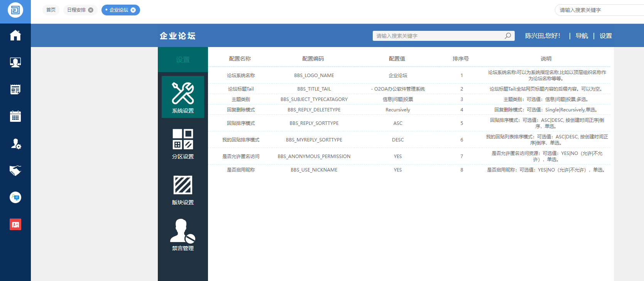Click the BBS_SUBJECT_TYPECATAGORY code cell

(314, 99)
